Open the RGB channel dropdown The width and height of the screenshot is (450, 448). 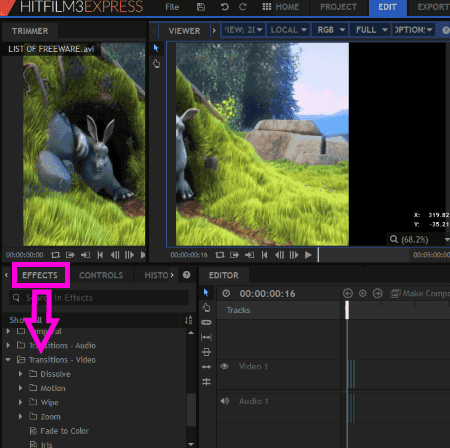331,30
